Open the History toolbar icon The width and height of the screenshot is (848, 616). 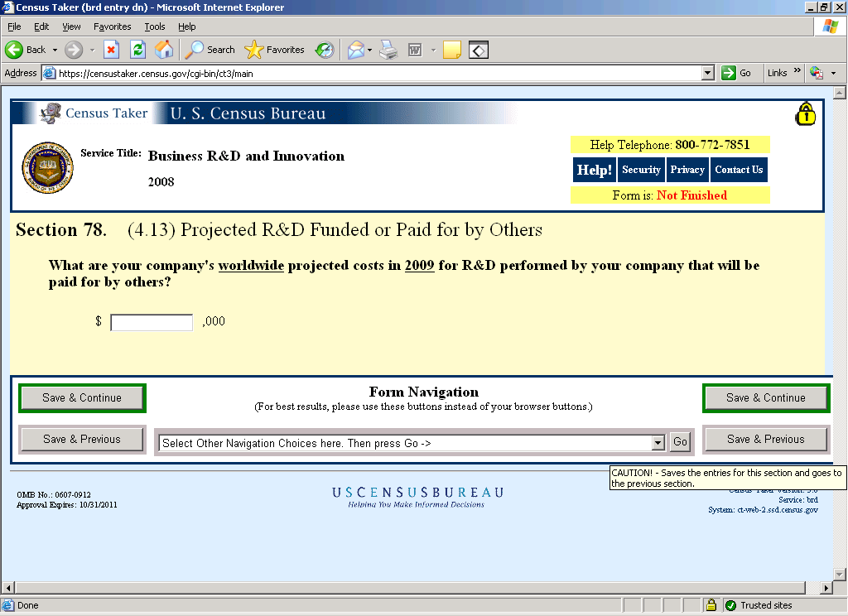[x=325, y=50]
